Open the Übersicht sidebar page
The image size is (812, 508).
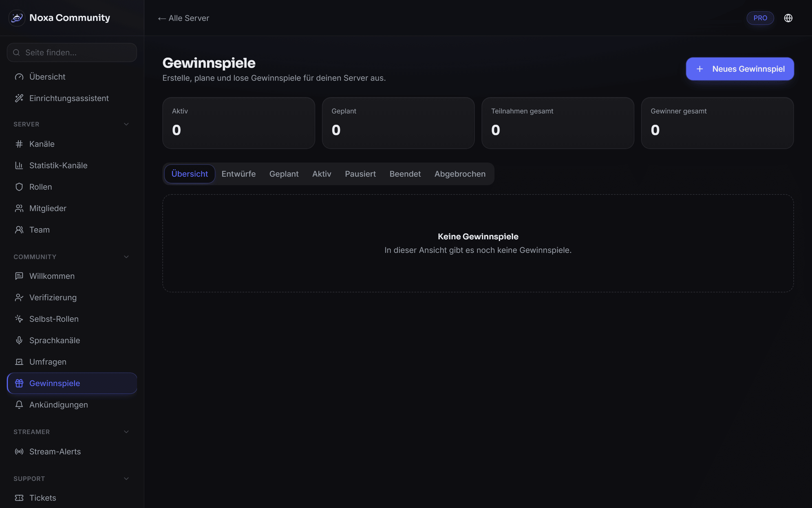72,77
